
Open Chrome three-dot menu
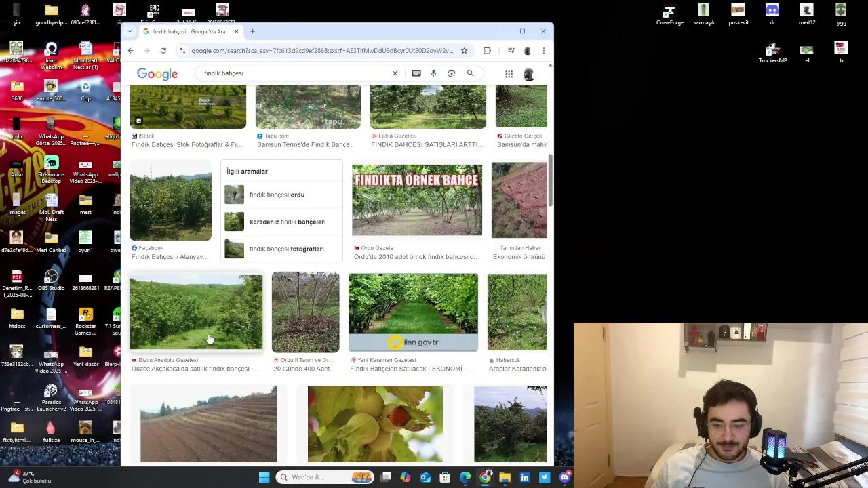[x=543, y=50]
